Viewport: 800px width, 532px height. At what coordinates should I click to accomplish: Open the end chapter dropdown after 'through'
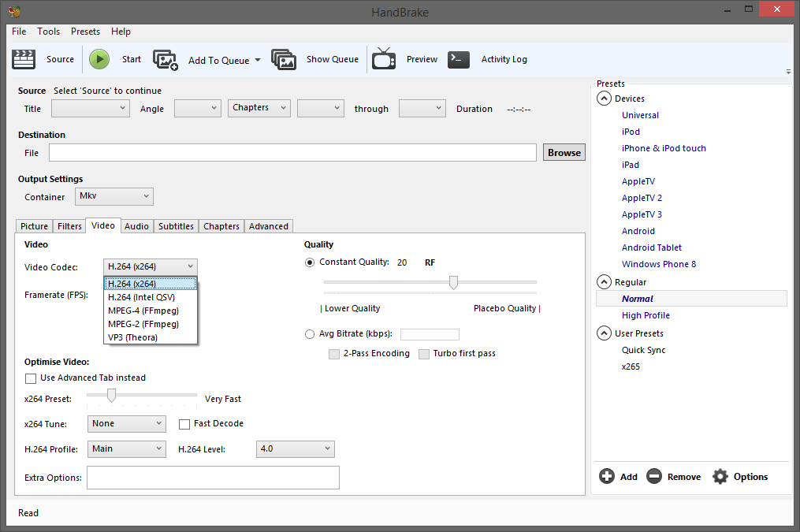(422, 108)
